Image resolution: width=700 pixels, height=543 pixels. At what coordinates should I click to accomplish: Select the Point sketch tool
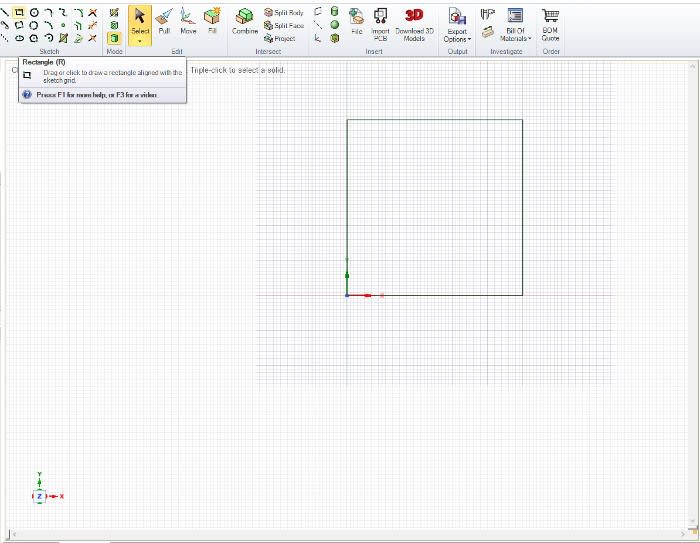(63, 25)
